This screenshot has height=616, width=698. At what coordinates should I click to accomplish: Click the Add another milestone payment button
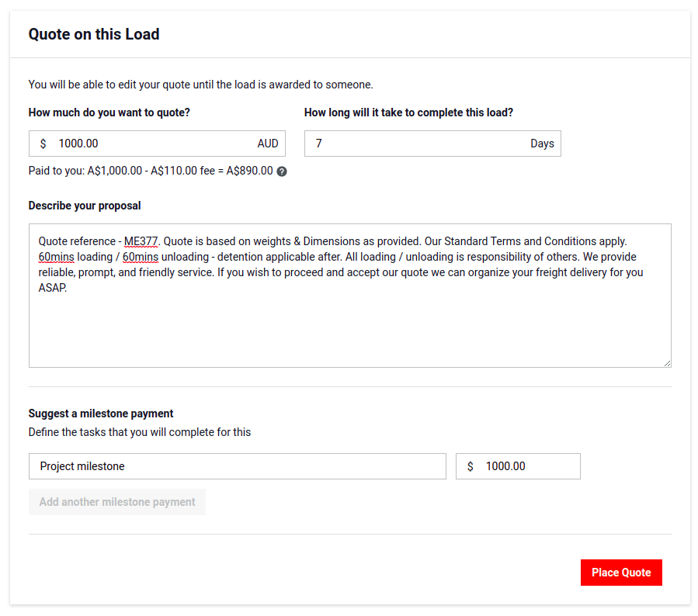[117, 502]
